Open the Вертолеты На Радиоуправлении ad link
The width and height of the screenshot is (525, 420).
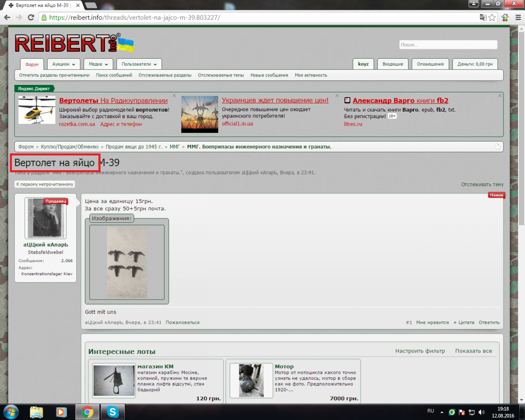[113, 101]
